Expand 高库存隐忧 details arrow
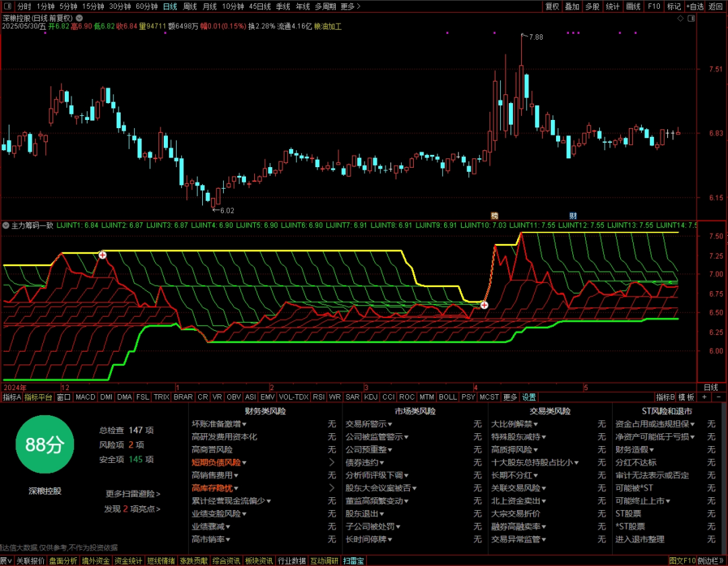The image size is (728, 566). click(332, 488)
